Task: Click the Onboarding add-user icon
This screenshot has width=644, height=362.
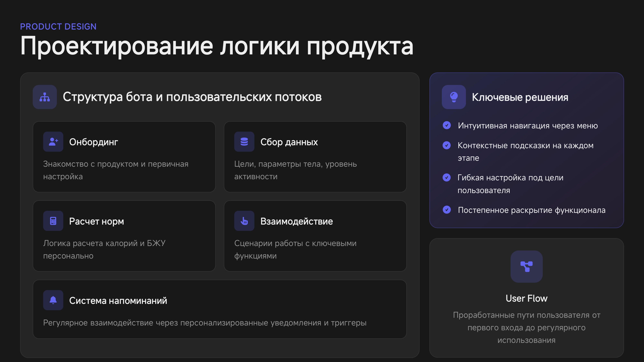Action: click(53, 142)
